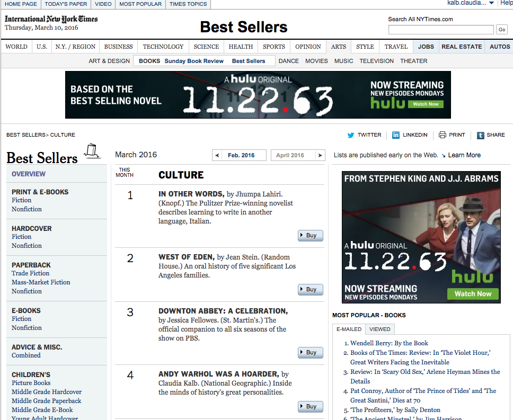
Task: Click the Learn More link
Action: pos(464,155)
